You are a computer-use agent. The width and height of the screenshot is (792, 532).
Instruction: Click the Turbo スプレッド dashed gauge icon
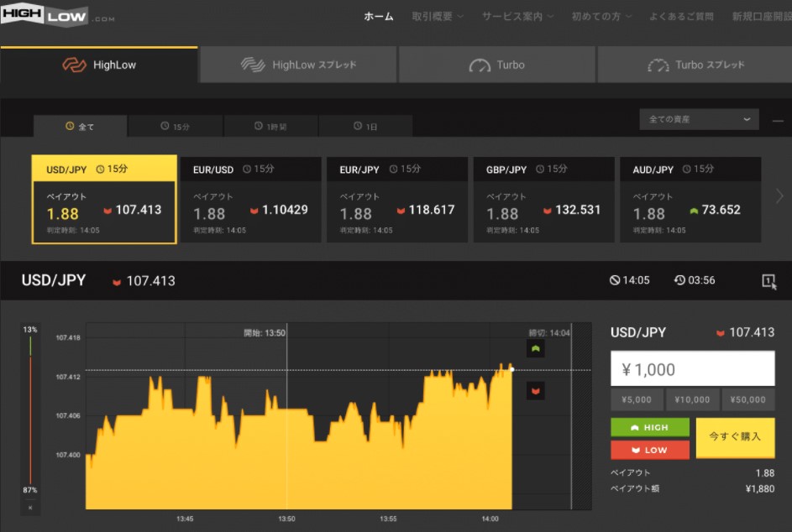click(x=658, y=65)
